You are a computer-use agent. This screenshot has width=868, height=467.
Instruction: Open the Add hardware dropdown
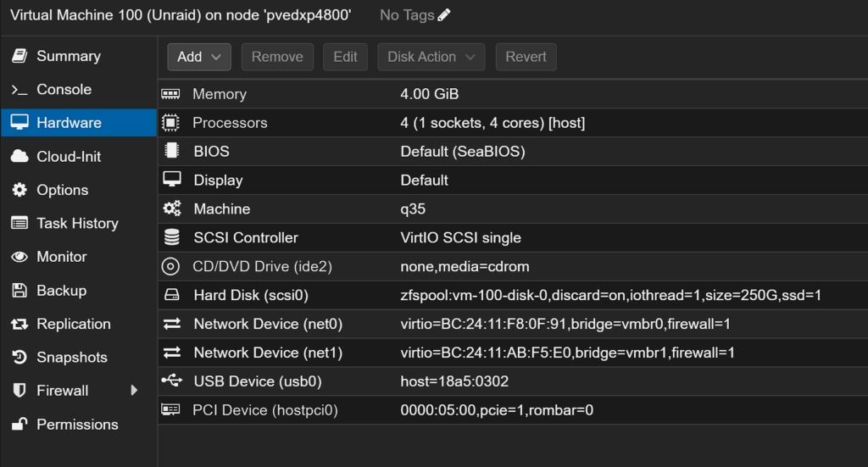coord(199,57)
